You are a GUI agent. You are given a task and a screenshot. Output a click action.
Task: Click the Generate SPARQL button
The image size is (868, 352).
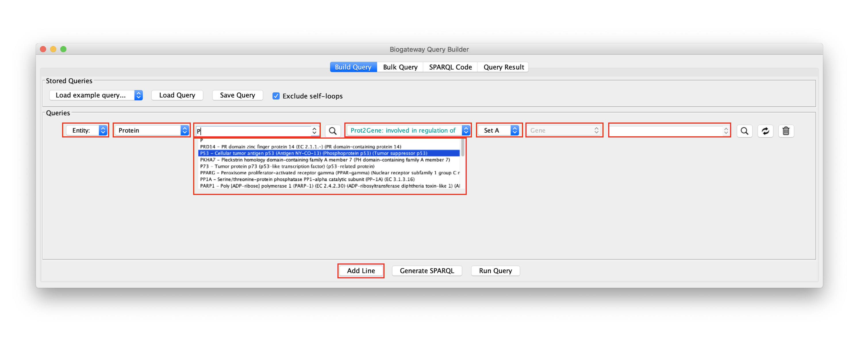coord(427,271)
